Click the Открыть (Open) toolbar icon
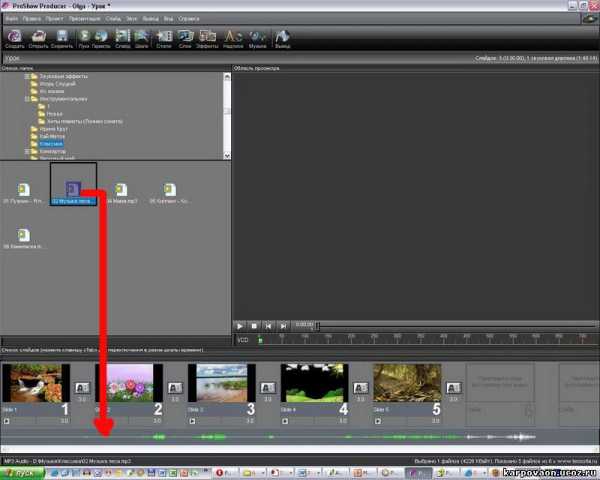The width and height of the screenshot is (600, 480). pos(38,38)
